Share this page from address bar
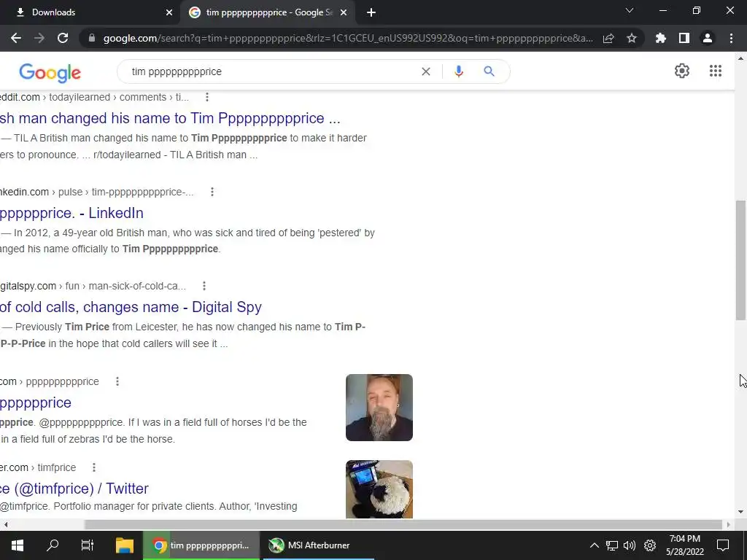Image resolution: width=747 pixels, height=560 pixels. pos(608,38)
